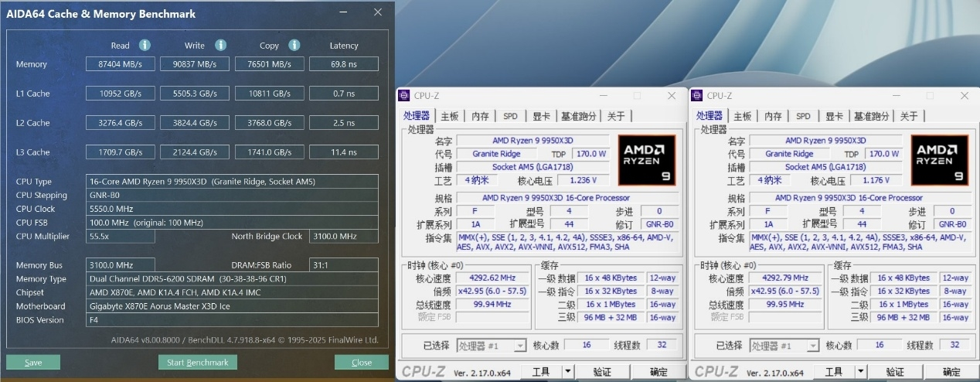Click the AMD Ryzen 9 logo in left CPU-Z

coord(648,161)
